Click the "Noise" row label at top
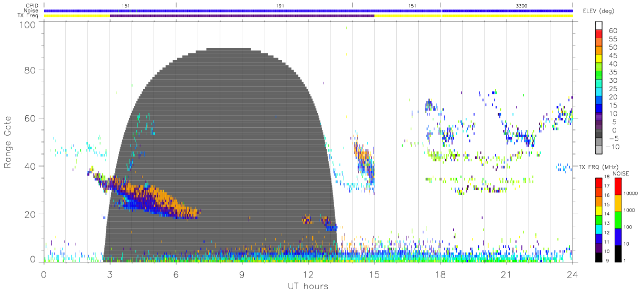 [x=31, y=10]
